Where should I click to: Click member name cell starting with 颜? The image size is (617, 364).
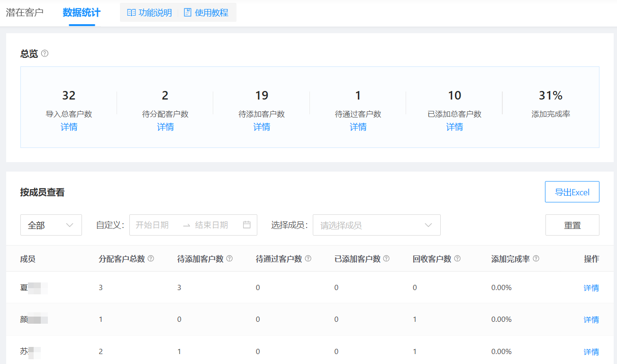tap(34, 319)
